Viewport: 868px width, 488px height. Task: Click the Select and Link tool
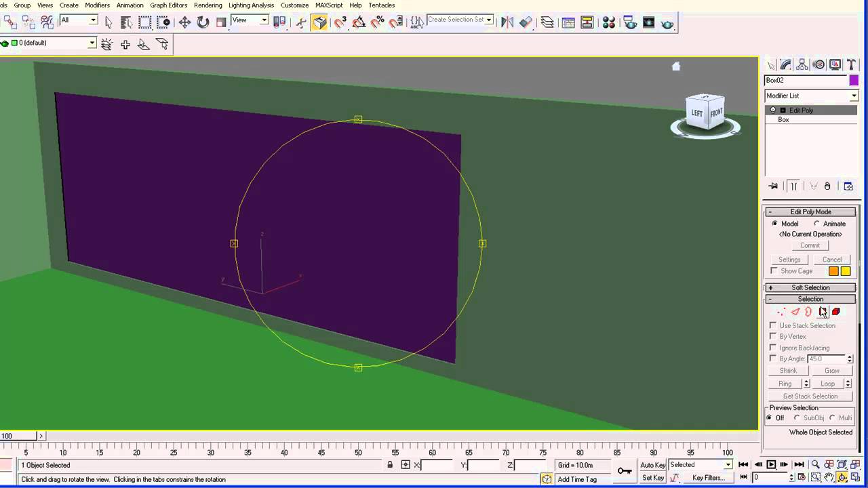point(10,22)
